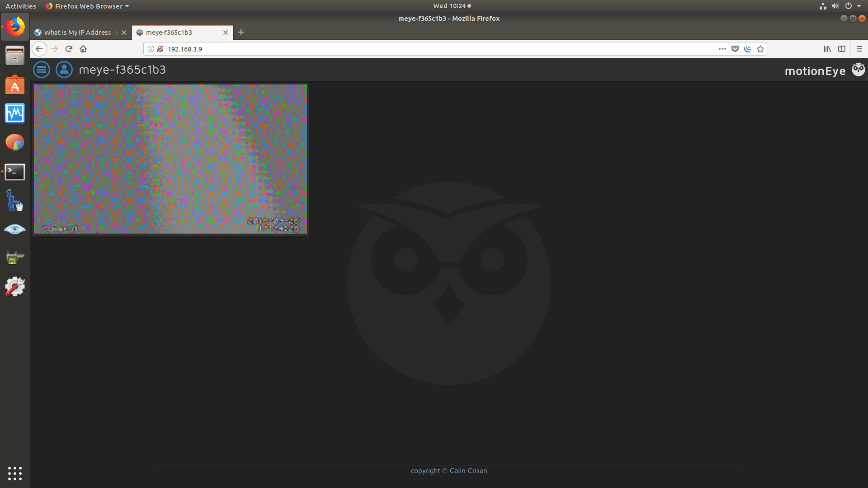Click the site information icon in address bar
Viewport: 868px width, 488px height.
(151, 49)
